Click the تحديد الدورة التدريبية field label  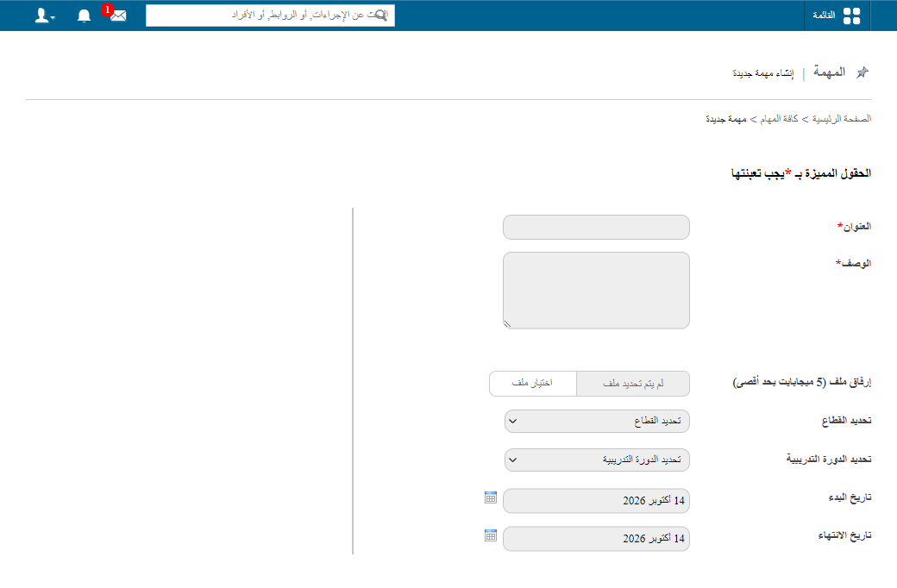[829, 460]
